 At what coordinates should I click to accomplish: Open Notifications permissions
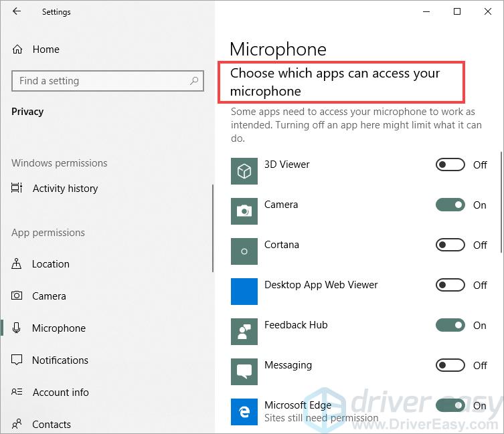[x=60, y=360]
